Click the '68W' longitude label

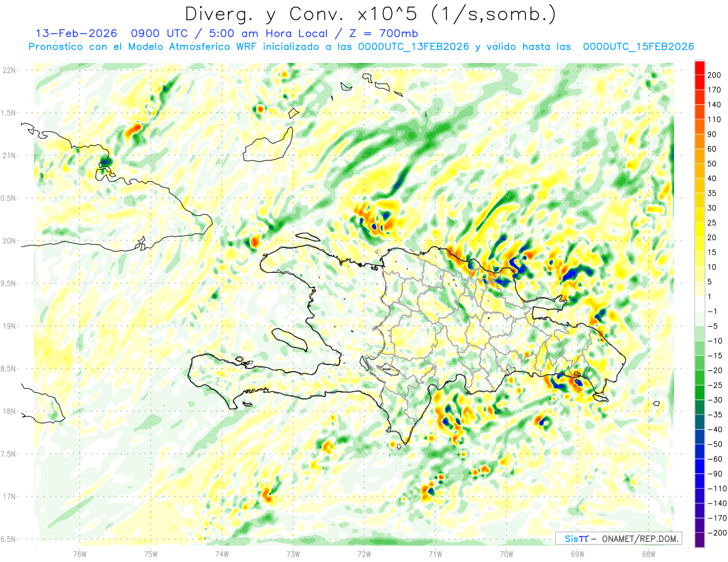pyautogui.click(x=648, y=554)
